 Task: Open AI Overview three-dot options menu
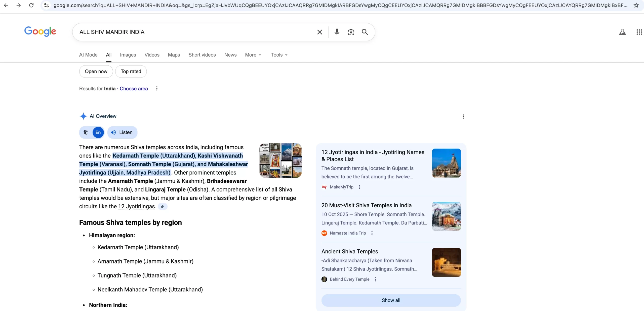pyautogui.click(x=463, y=116)
